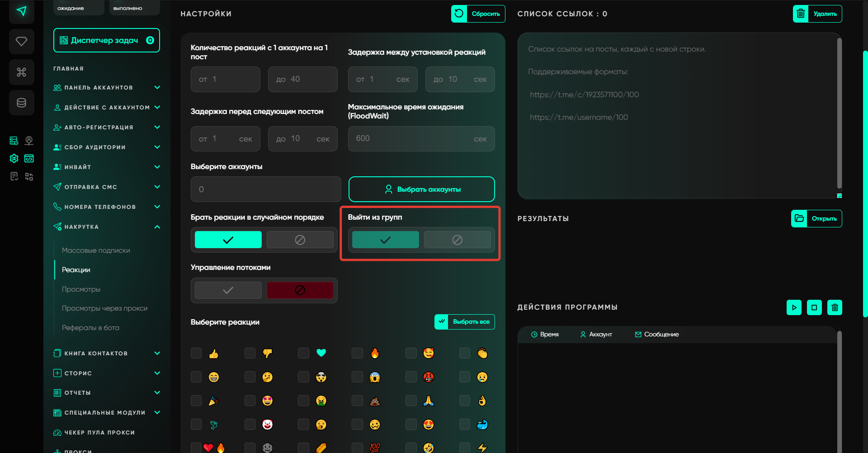Enable random order reactions with checkmark toggle
Image resolution: width=868 pixels, height=453 pixels.
click(228, 240)
